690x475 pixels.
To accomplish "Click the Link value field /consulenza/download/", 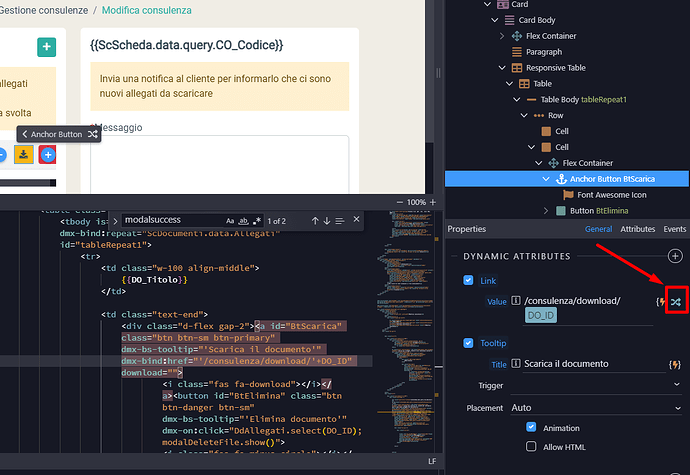I will (588, 311).
